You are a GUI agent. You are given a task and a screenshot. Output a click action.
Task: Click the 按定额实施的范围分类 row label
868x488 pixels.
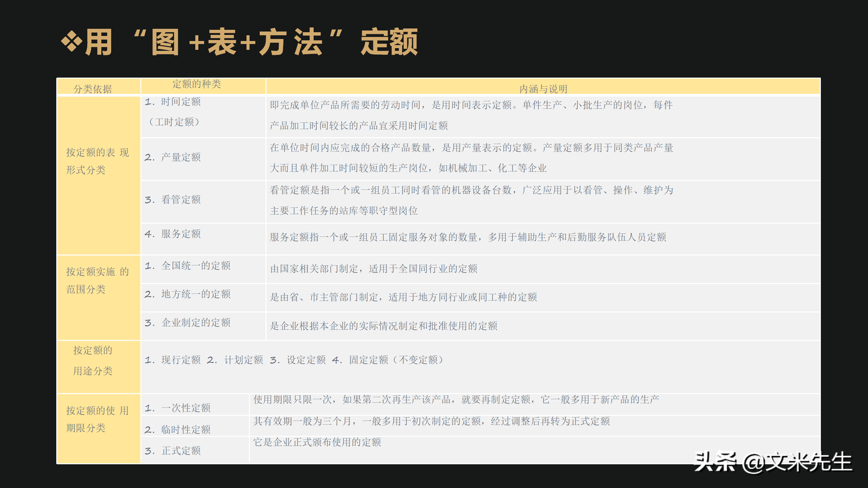[97, 281]
